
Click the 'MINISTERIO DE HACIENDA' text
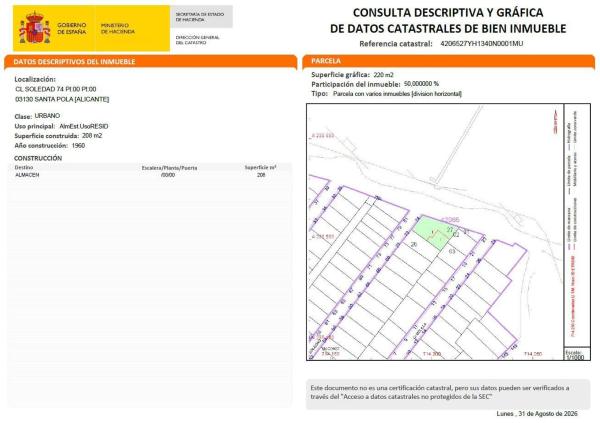117,28
